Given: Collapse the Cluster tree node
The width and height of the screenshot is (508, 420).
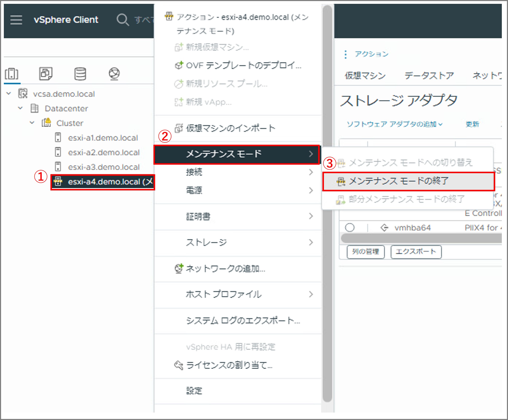Looking at the screenshot, I should pyautogui.click(x=32, y=123).
